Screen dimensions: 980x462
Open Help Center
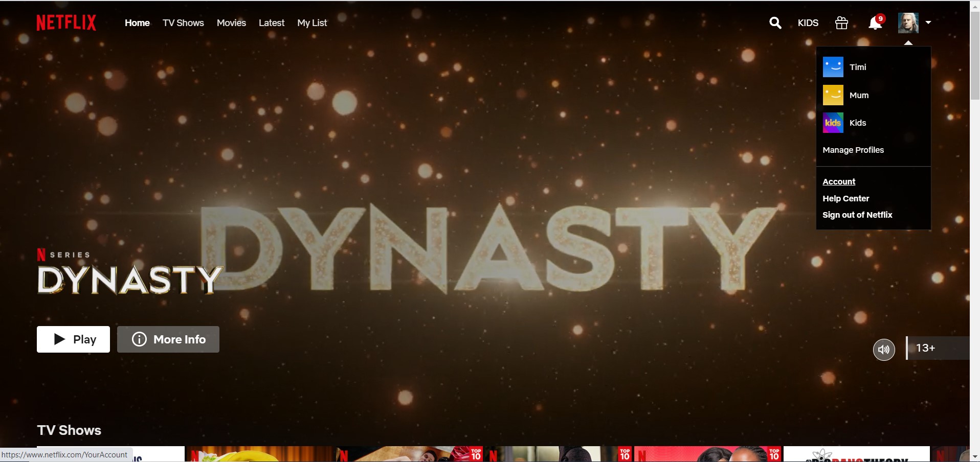(846, 198)
